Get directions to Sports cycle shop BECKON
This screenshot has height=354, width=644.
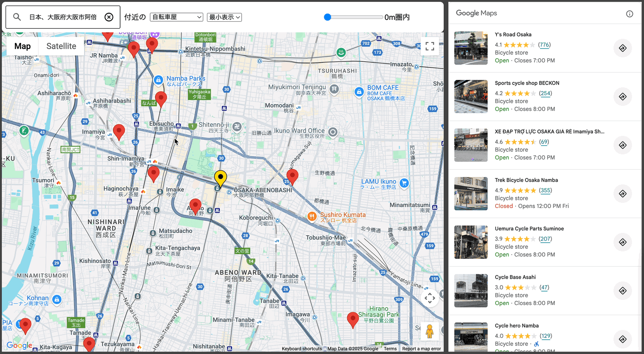(x=623, y=97)
